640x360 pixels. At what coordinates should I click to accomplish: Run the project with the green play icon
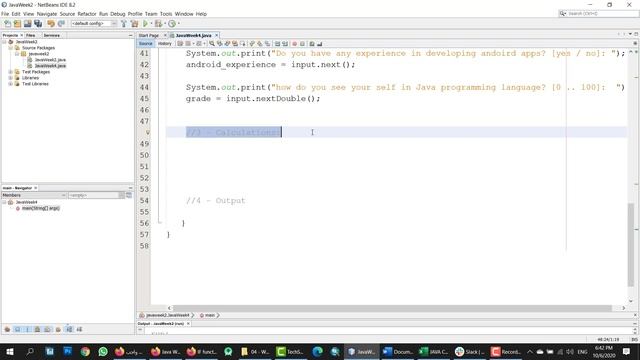[145, 24]
